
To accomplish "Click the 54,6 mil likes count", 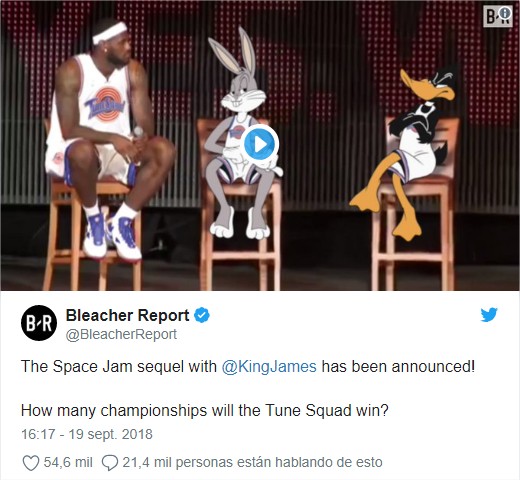I will pyautogui.click(x=68, y=462).
